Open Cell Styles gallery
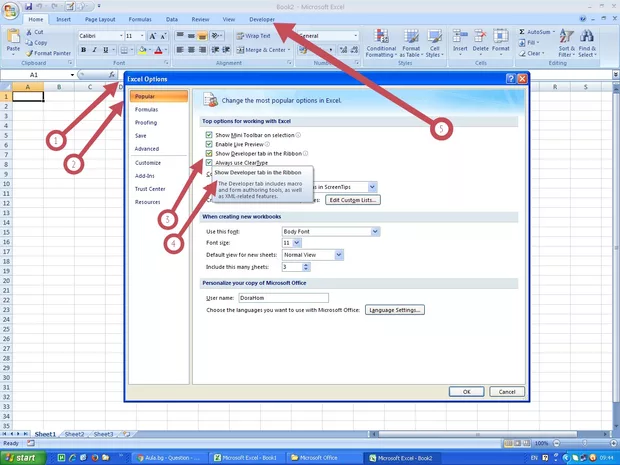This screenshot has width=620, height=465. click(x=435, y=43)
